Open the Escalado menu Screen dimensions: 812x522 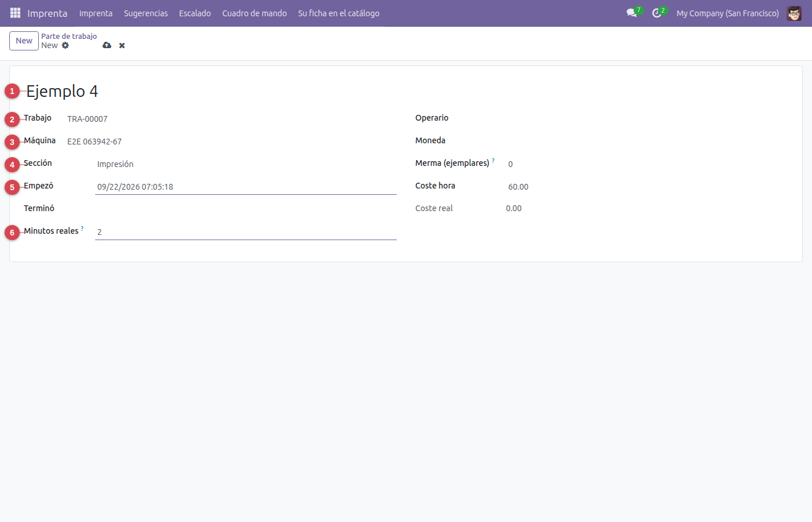[x=195, y=13]
